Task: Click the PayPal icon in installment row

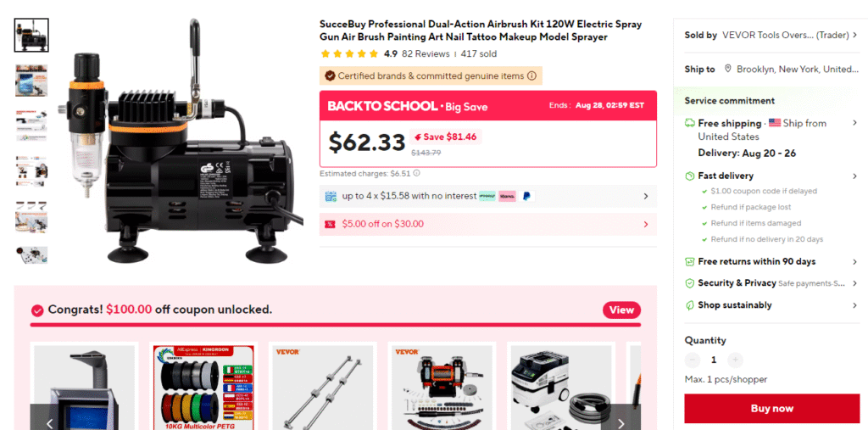Action: [526, 196]
